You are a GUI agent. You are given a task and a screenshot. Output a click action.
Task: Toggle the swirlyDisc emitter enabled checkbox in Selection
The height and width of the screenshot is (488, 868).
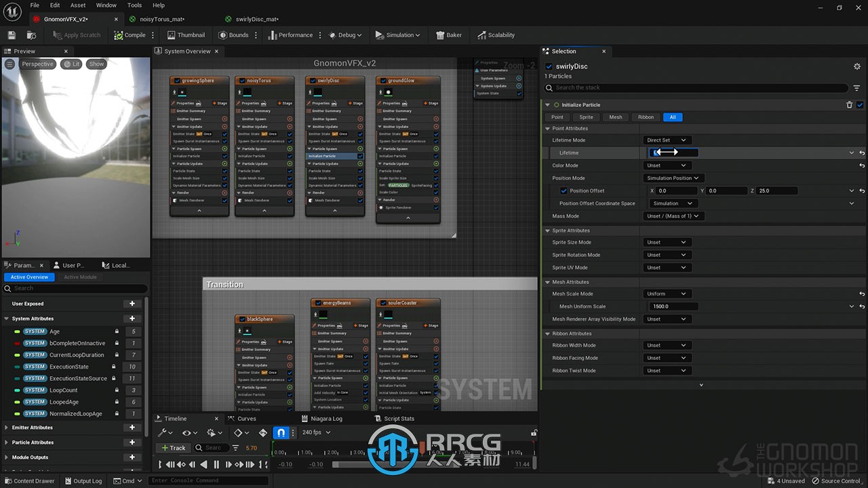[549, 66]
